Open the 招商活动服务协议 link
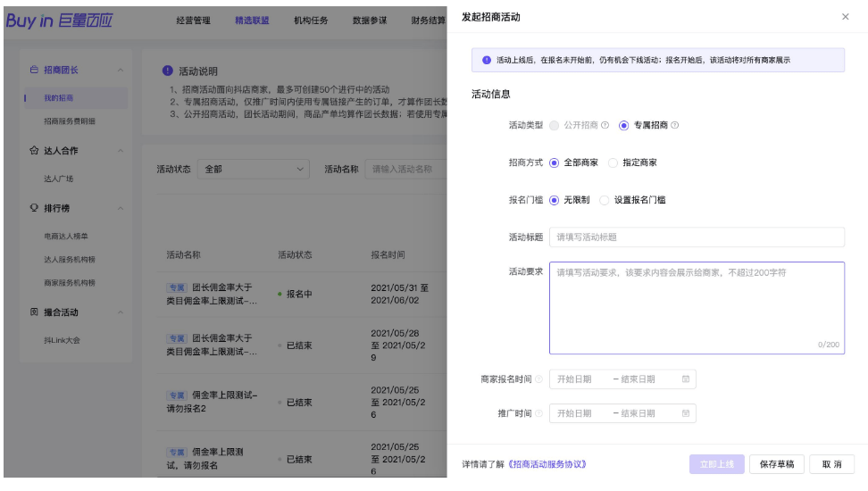The image size is (868, 491). (547, 464)
